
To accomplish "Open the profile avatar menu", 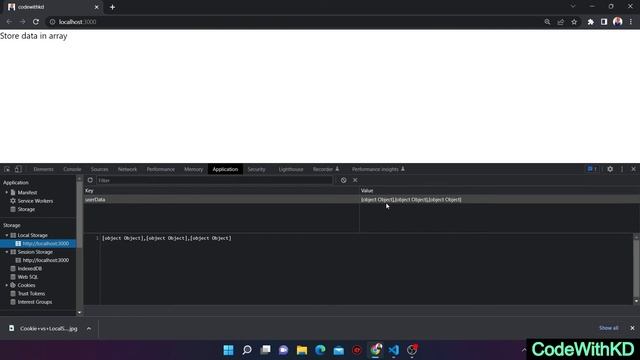I will (618, 22).
